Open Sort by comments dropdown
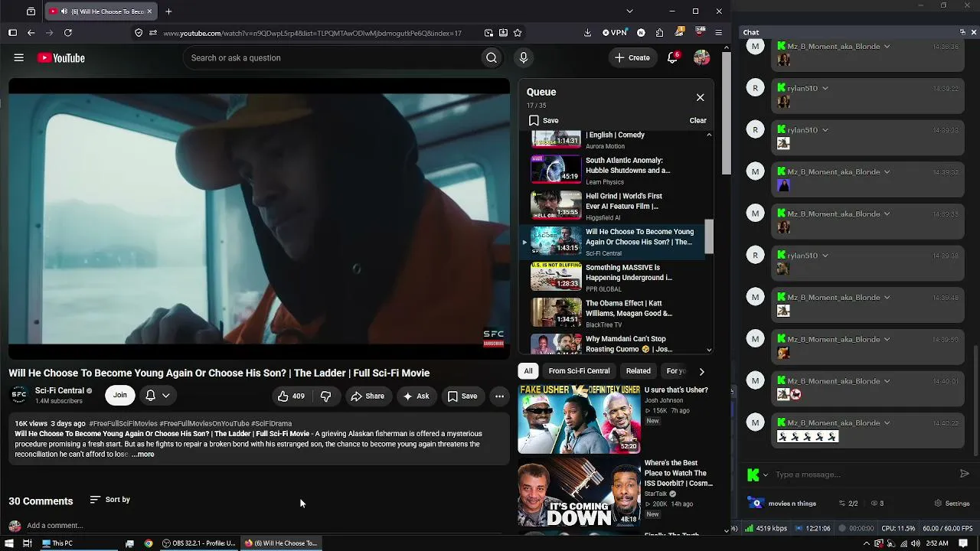Screen dimensions: 980x551 pos(110,500)
